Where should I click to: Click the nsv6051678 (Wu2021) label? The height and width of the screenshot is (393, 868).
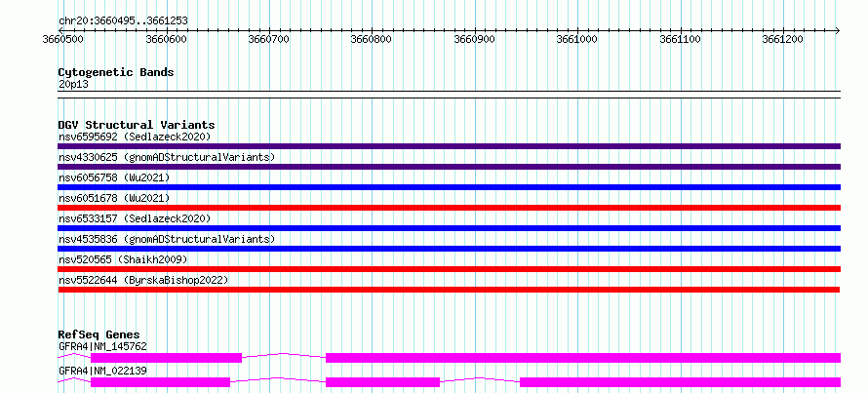tap(114, 198)
